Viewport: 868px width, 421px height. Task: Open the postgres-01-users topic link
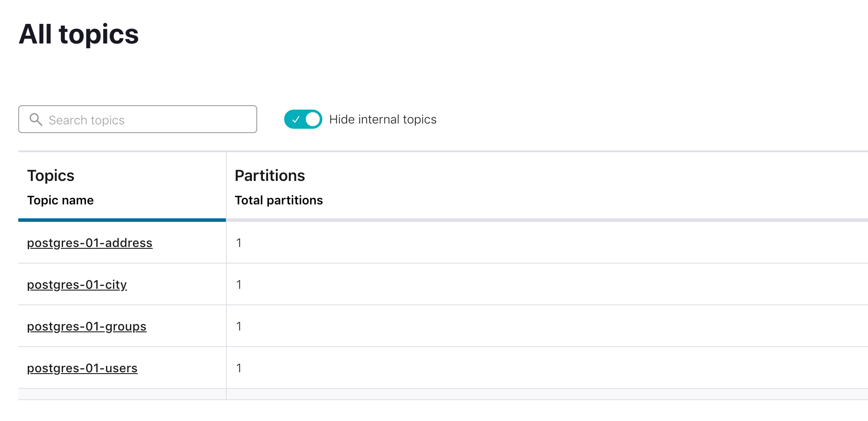point(82,368)
